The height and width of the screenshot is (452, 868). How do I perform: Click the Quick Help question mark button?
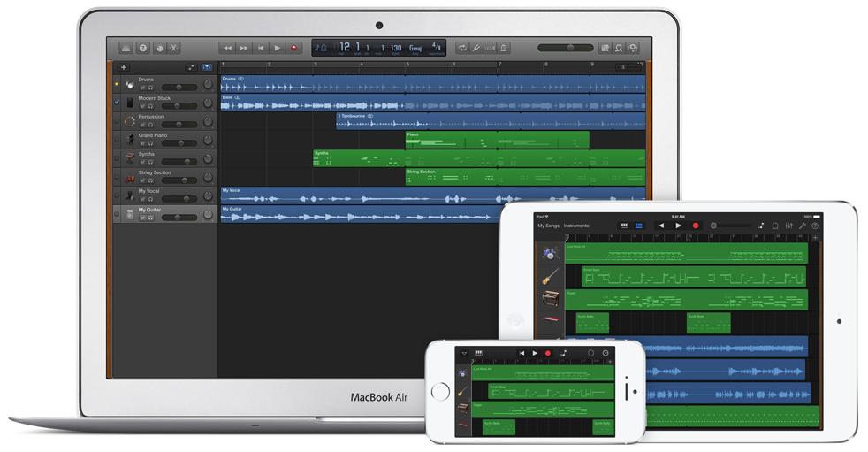pyautogui.click(x=143, y=48)
